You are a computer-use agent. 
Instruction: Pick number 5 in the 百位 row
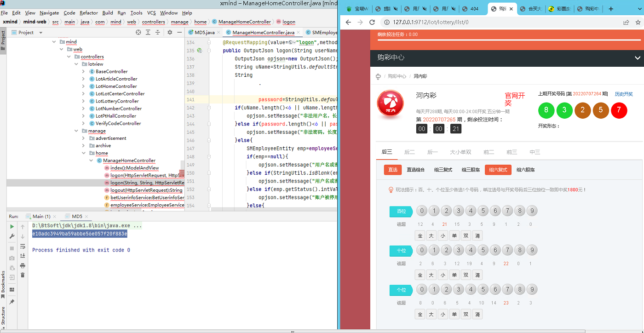pyautogui.click(x=483, y=211)
